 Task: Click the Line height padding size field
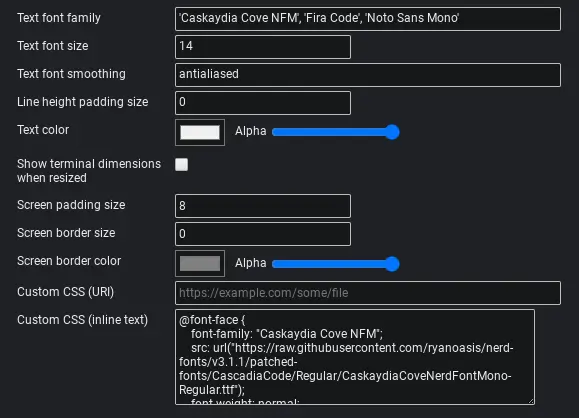(x=263, y=103)
